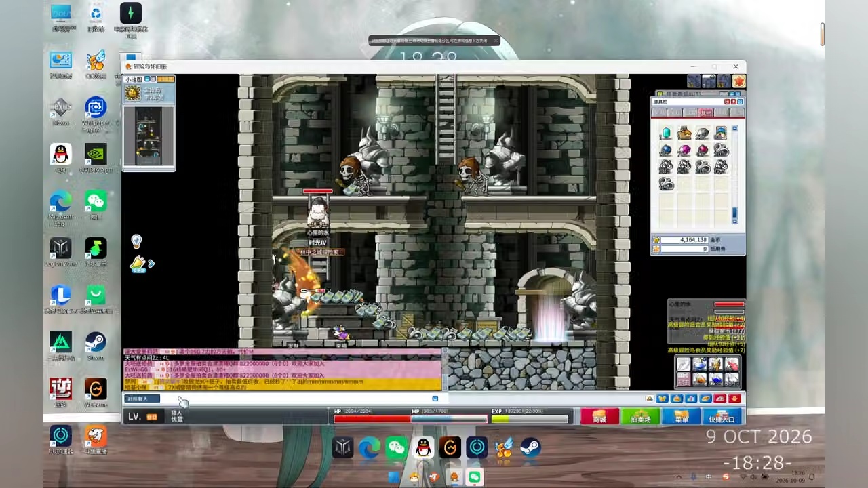Open Steam from the taskbar dock

point(530,447)
